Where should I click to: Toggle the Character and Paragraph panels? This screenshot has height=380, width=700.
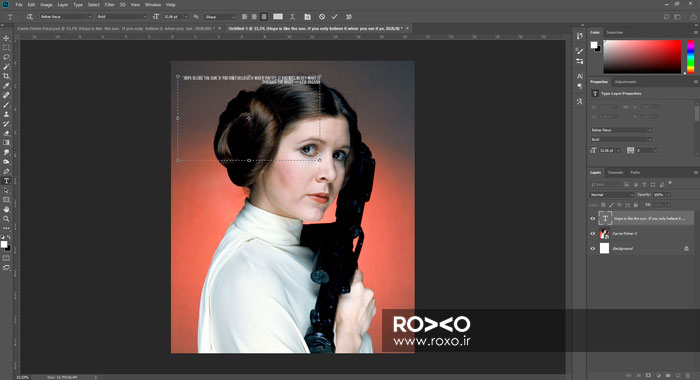307,17
